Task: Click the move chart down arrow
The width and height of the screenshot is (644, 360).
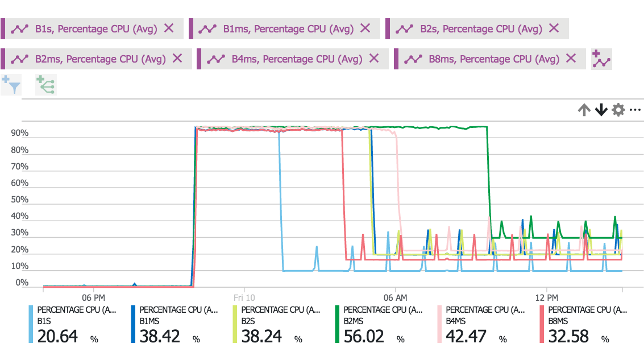Action: [x=600, y=110]
